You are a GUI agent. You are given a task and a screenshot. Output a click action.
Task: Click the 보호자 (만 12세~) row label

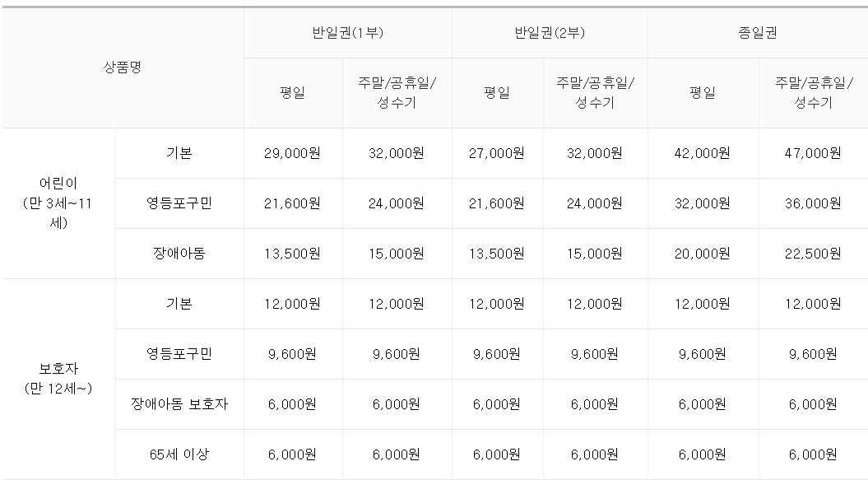pyautogui.click(x=58, y=379)
